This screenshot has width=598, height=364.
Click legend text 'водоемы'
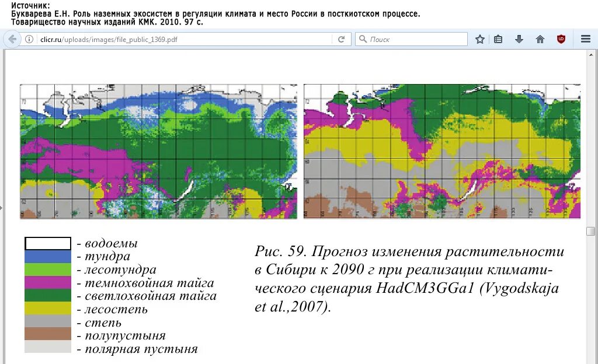(x=111, y=243)
